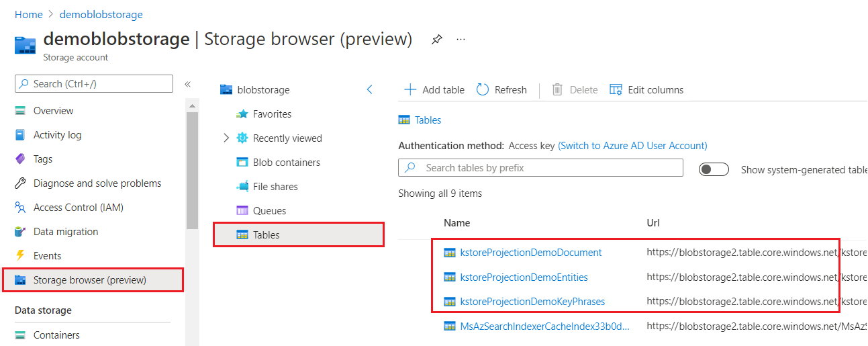Collapse the left navigation menu
Screen dimensions: 868x346
point(188,84)
